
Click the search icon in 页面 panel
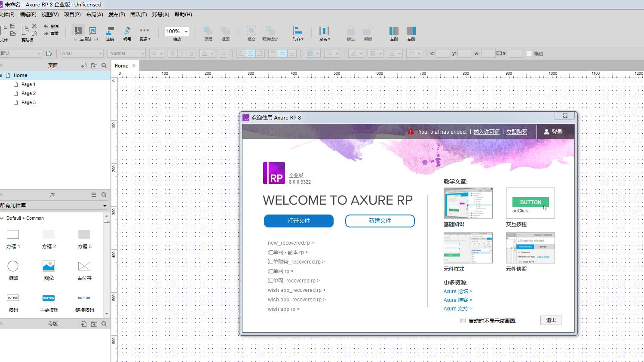click(x=104, y=65)
